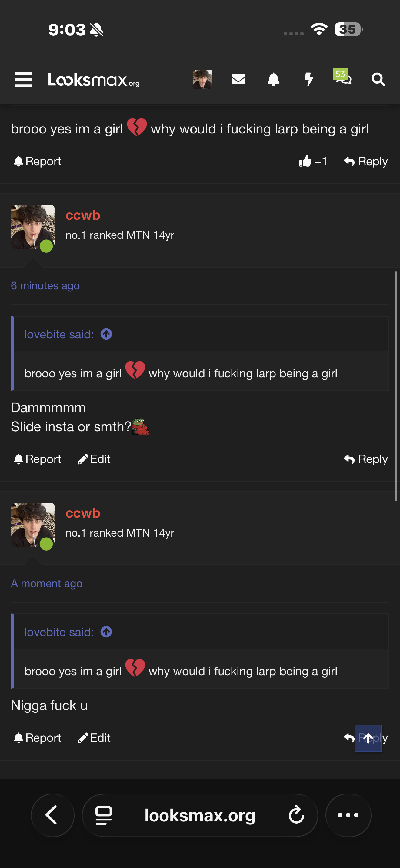The height and width of the screenshot is (868, 400).
Task: Reply to the lovebite post at top
Action: (365, 161)
